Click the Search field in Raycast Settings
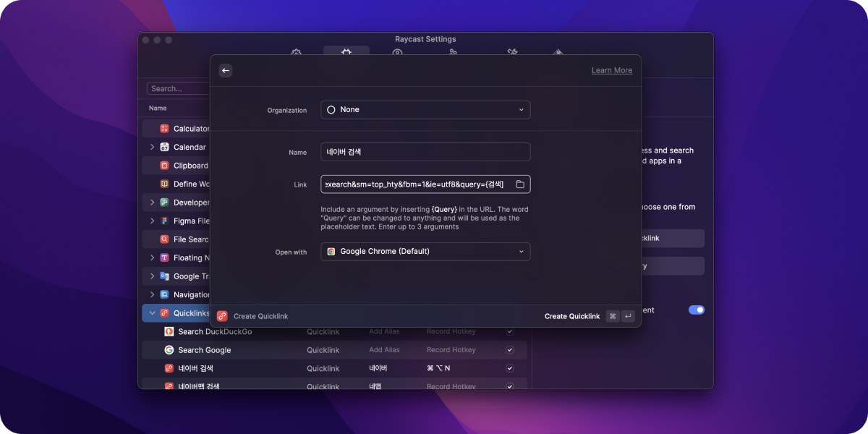Viewport: 868px width, 434px height. pyautogui.click(x=179, y=88)
